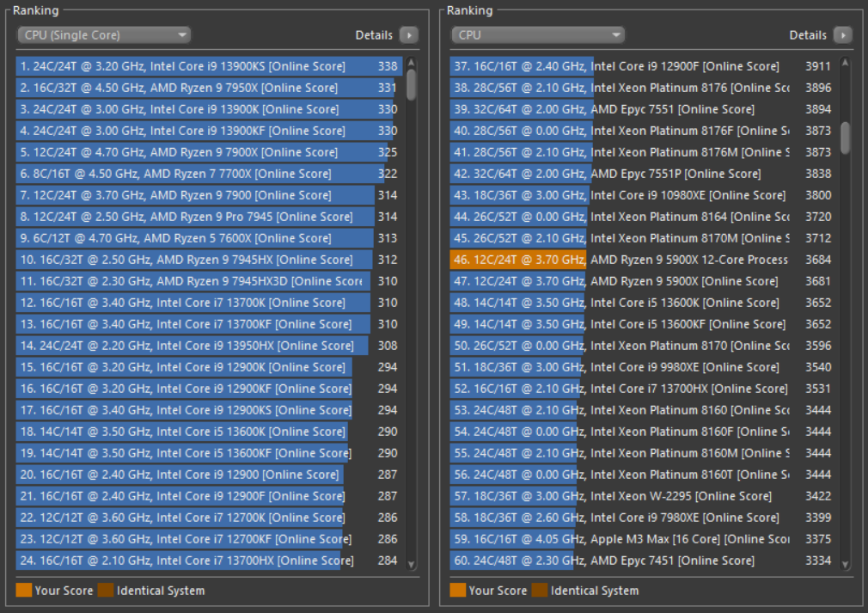Image resolution: width=868 pixels, height=613 pixels.
Task: Select the Intel Core i9 7980XE row
Action: coord(643,518)
